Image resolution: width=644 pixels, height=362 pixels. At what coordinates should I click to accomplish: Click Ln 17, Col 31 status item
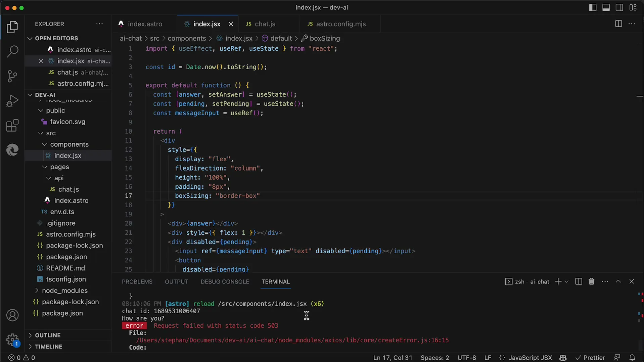(x=393, y=358)
